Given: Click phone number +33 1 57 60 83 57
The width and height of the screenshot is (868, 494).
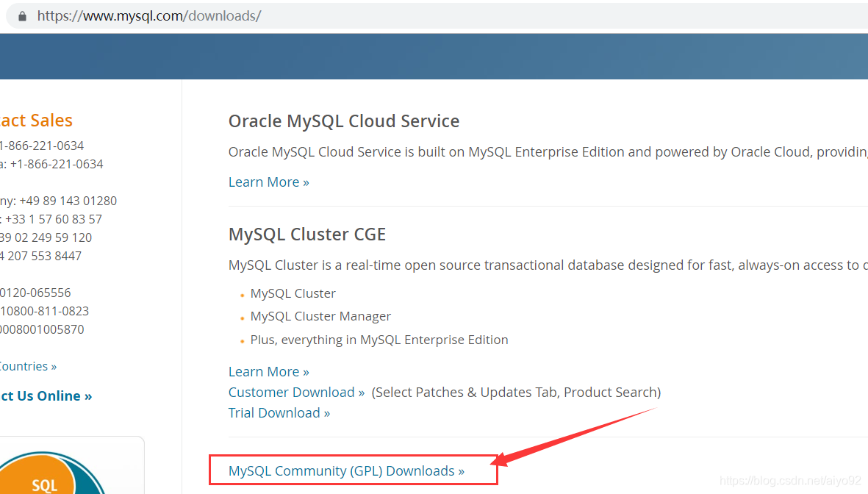Looking at the screenshot, I should pos(54,219).
